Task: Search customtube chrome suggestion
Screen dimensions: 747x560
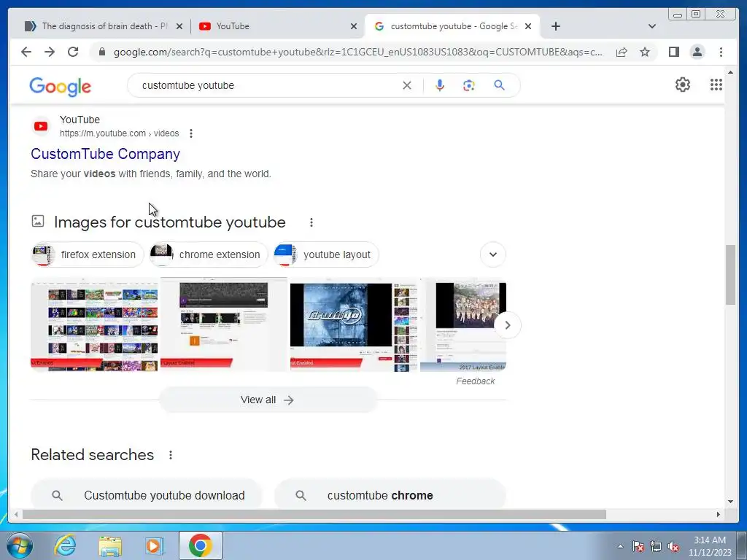Action: [x=390, y=495]
